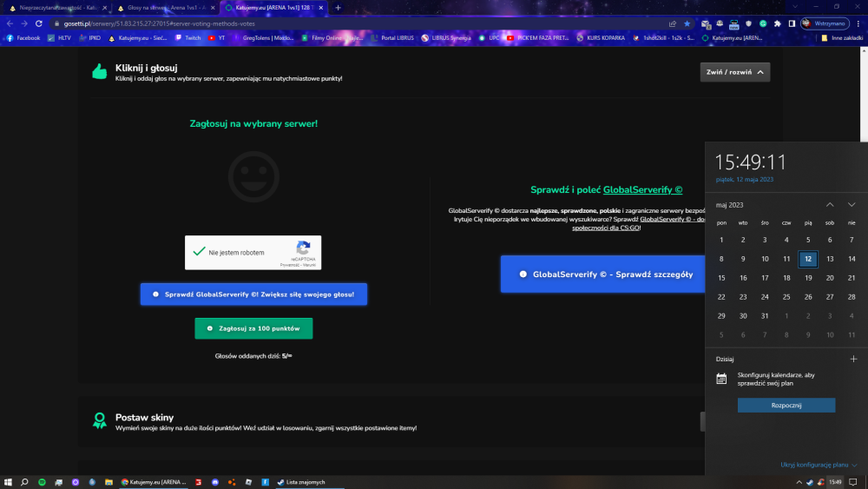Open the Chrome Katujemy.eu taskbar window

154,482
